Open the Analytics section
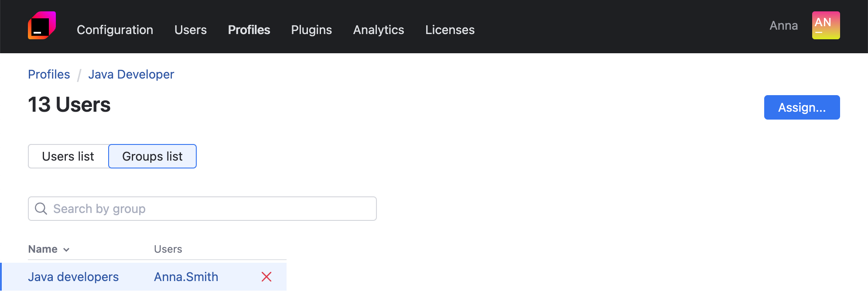The height and width of the screenshot is (302, 868). (379, 30)
